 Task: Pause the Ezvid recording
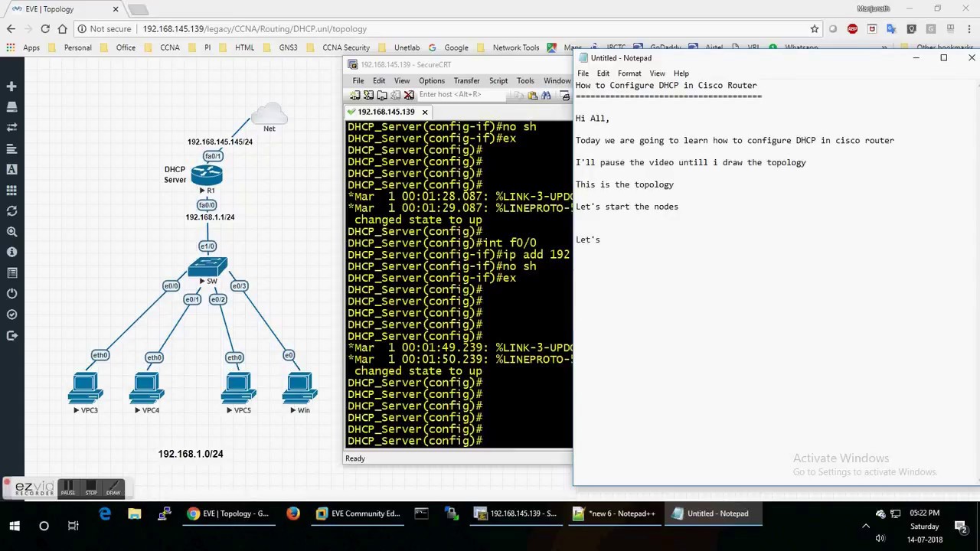[x=68, y=488]
